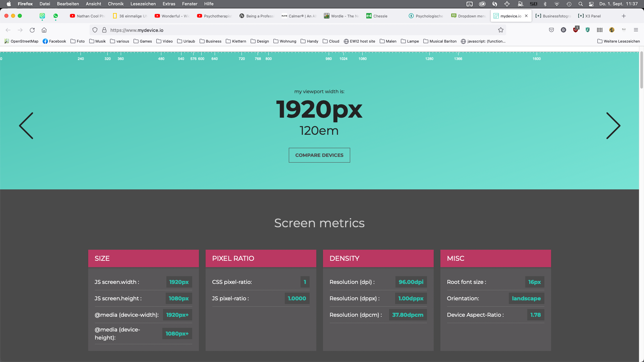The image size is (644, 362).
Task: Click the home button icon in toolbar
Action: [x=44, y=30]
